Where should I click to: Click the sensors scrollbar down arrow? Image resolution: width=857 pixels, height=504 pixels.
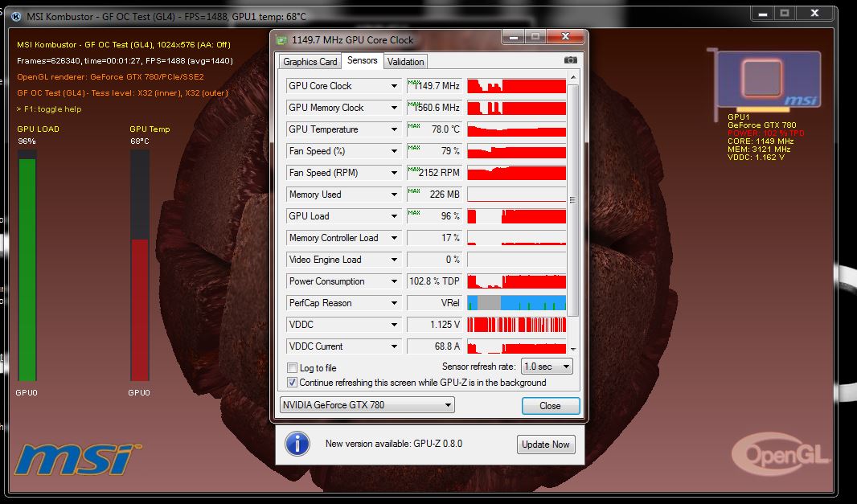click(x=572, y=349)
